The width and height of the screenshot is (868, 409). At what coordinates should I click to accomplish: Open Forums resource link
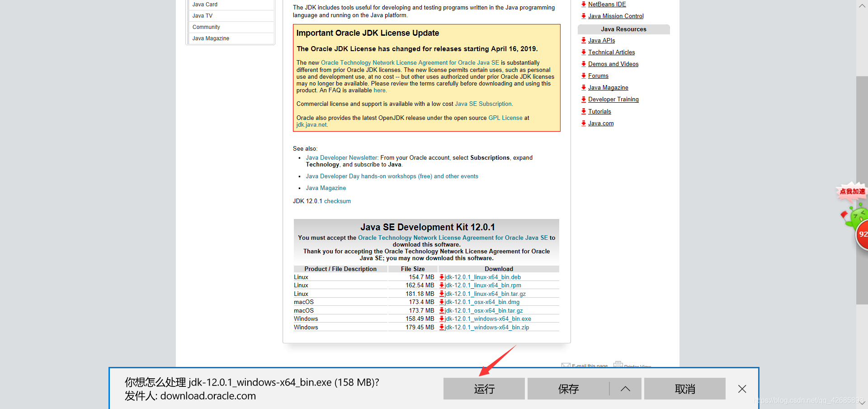click(x=598, y=76)
